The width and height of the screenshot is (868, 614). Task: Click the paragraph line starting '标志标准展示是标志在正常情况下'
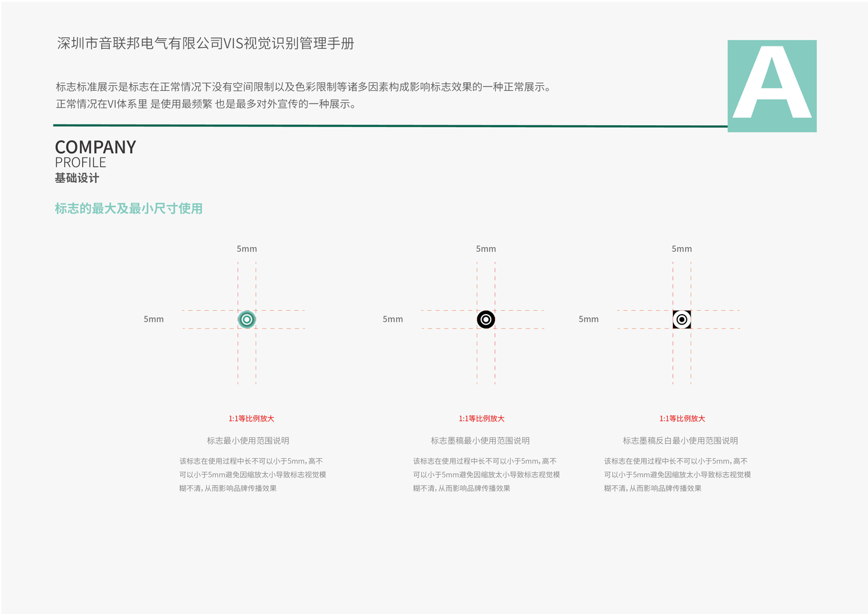click(x=304, y=87)
